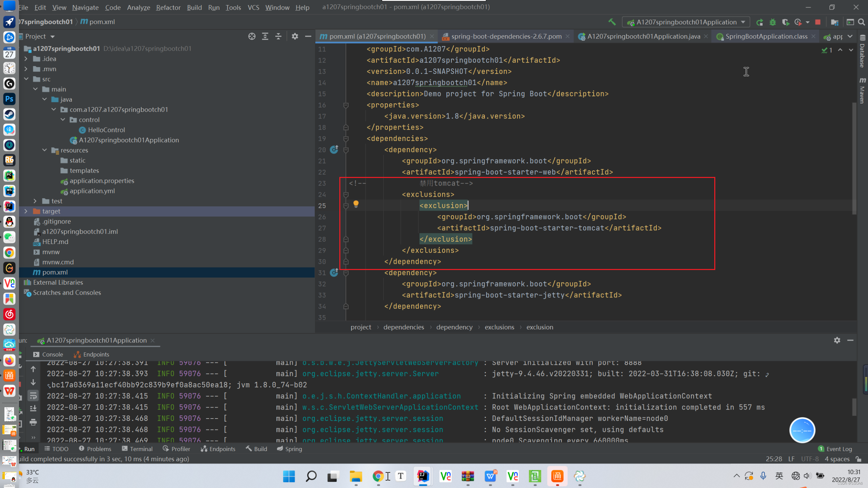Open the Profiler tool window
868x488 pixels.
point(176,449)
